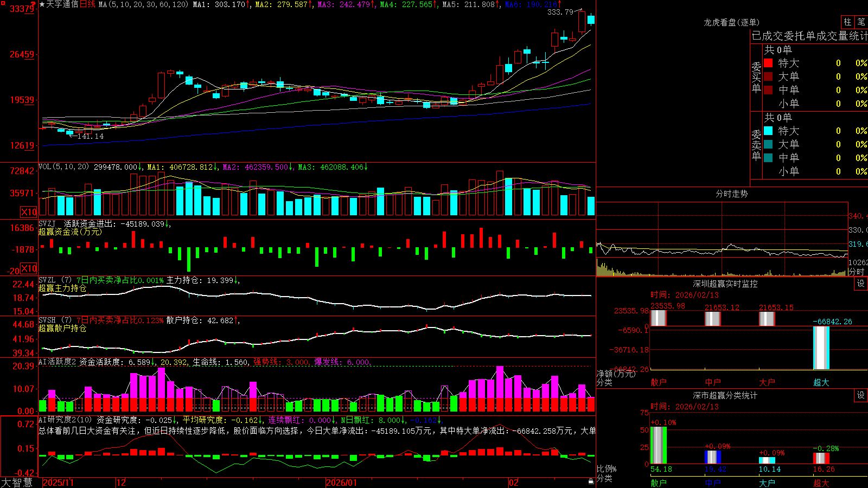Viewport: 868px width, 488px height.
Task: Click the 时间: 2026/02/13 label in 深圳超赢实时监控
Action: tap(685, 295)
